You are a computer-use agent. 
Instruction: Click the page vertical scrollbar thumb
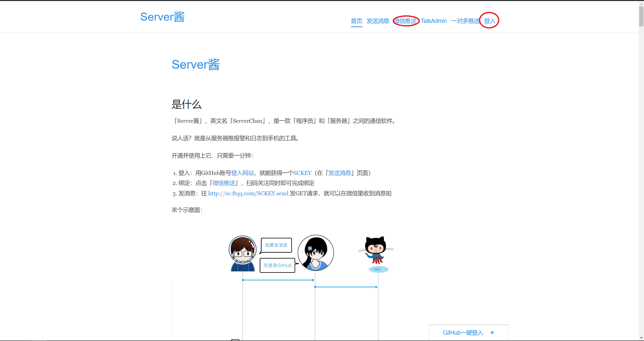tap(641, 16)
